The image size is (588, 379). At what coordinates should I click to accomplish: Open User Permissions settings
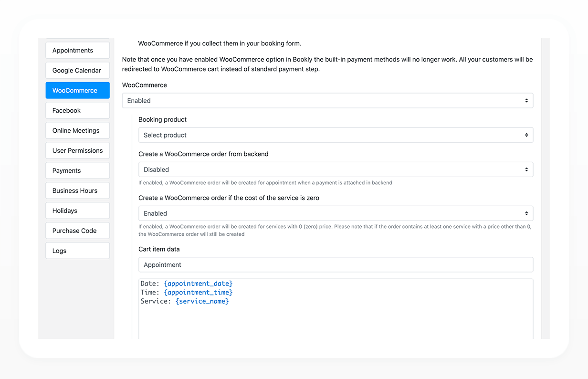77,150
